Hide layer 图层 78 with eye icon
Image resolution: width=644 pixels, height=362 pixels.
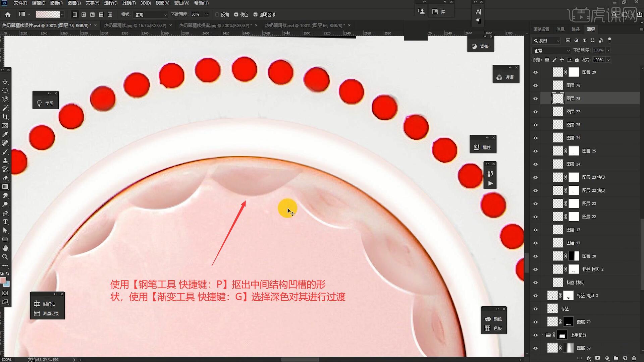pos(535,99)
